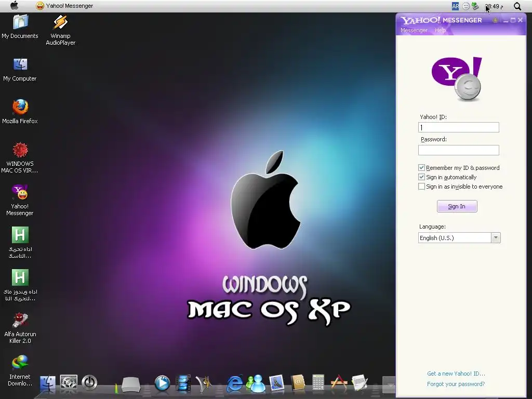Open the notepad with pen dock icon
The height and width of the screenshot is (399, 532).
(x=360, y=383)
